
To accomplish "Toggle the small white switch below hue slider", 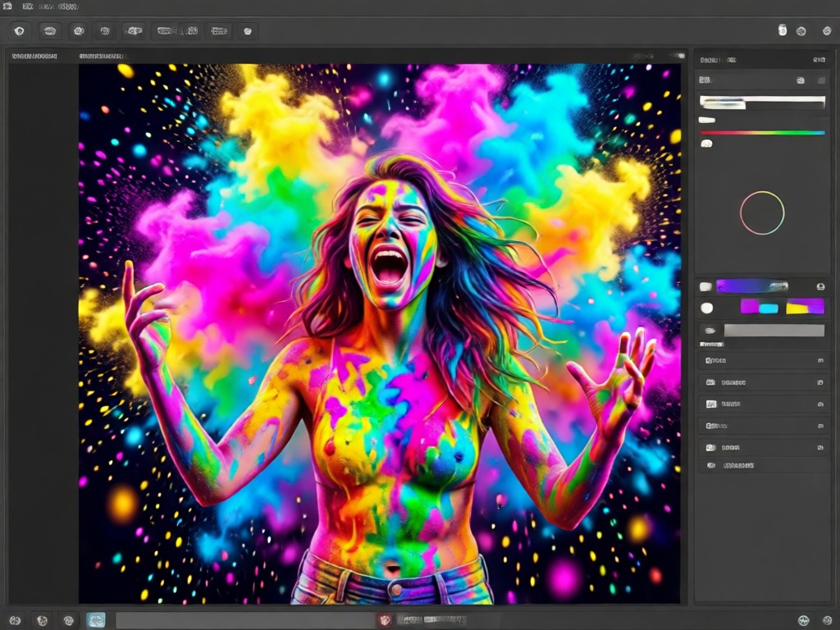I will point(706,144).
